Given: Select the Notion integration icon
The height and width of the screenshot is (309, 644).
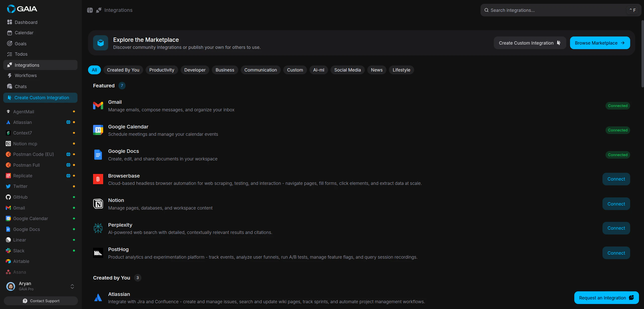Looking at the screenshot, I should tap(98, 204).
